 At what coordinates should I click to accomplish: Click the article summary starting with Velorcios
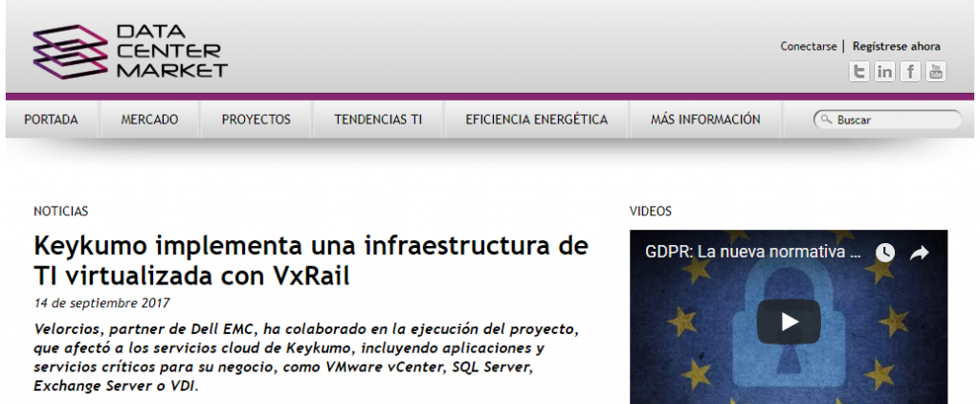[304, 357]
